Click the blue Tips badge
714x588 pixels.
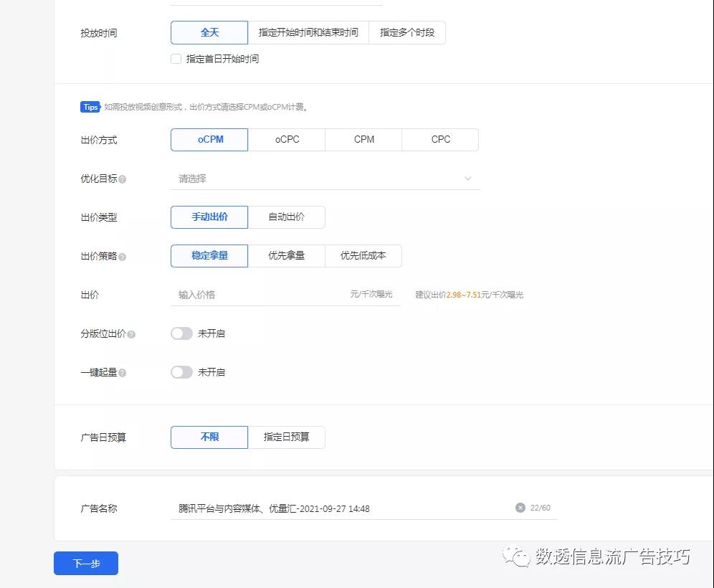90,107
